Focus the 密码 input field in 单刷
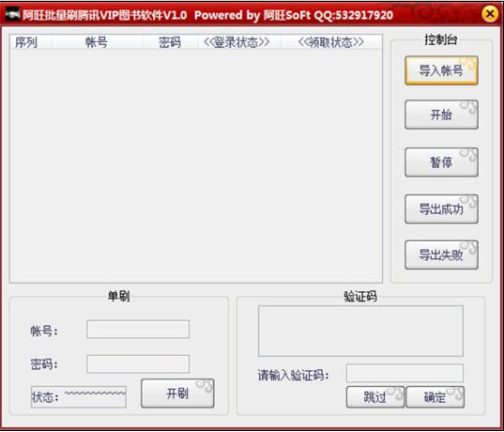The image size is (504, 432). 138,364
